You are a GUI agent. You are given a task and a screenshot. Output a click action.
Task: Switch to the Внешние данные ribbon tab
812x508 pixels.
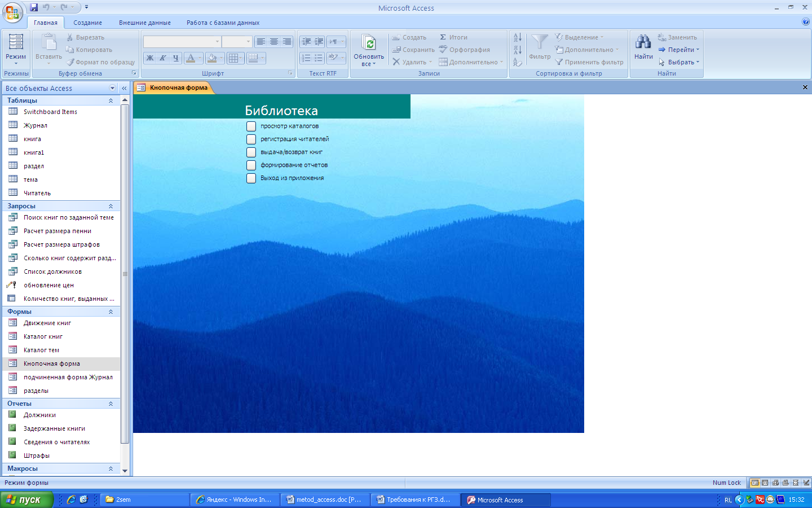tap(145, 23)
